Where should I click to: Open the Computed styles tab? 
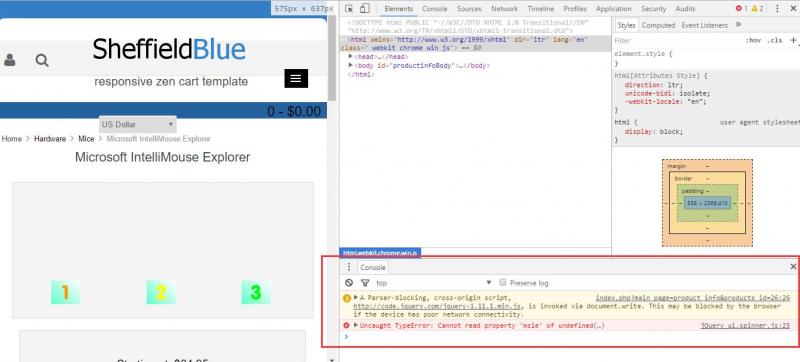(658, 25)
